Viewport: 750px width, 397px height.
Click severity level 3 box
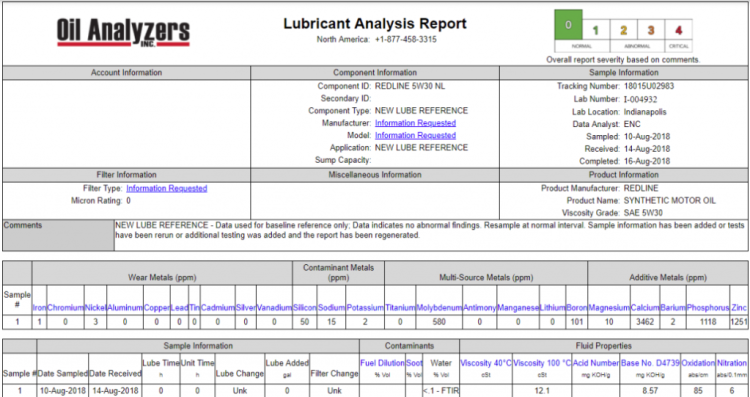(651, 31)
